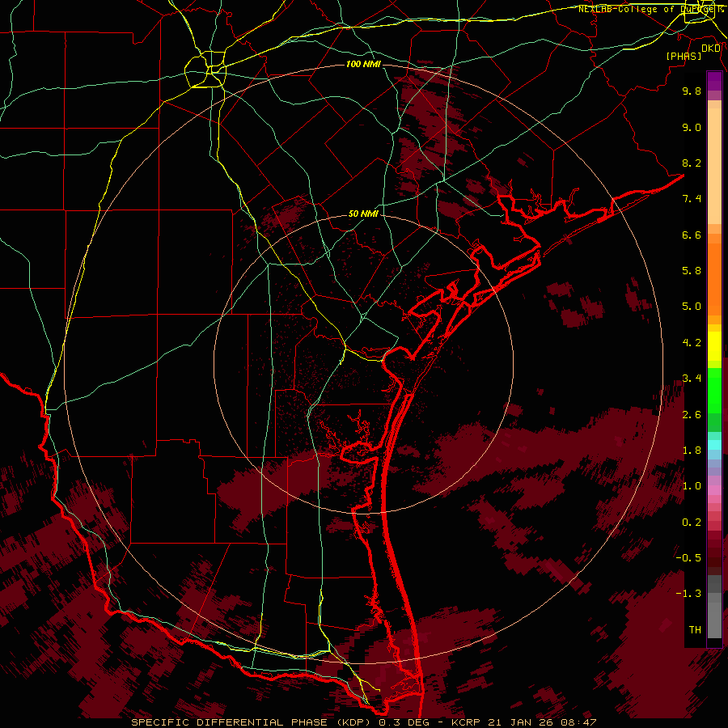Click the 6.6 scale value
The image size is (728, 728).
coord(692,235)
